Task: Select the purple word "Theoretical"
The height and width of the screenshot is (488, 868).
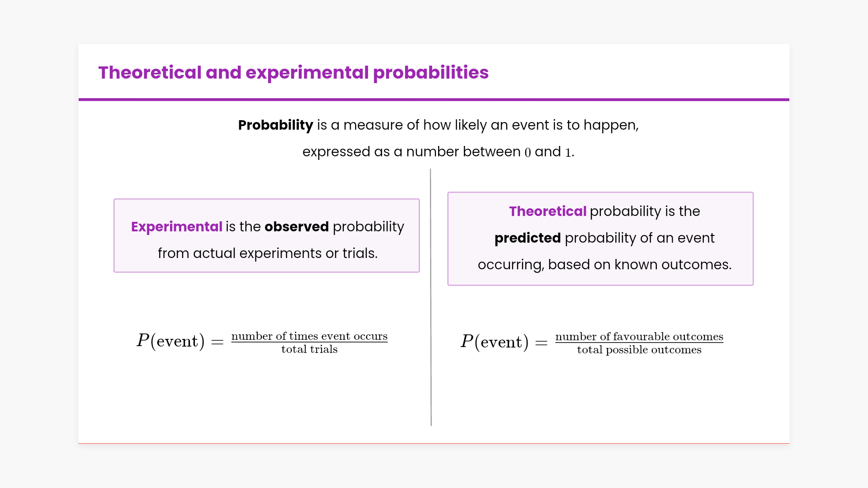Action: point(547,211)
